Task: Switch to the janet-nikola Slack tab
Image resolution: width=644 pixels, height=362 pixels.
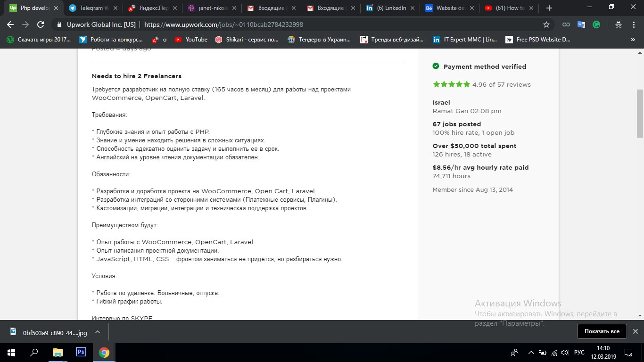Action: (x=212, y=8)
